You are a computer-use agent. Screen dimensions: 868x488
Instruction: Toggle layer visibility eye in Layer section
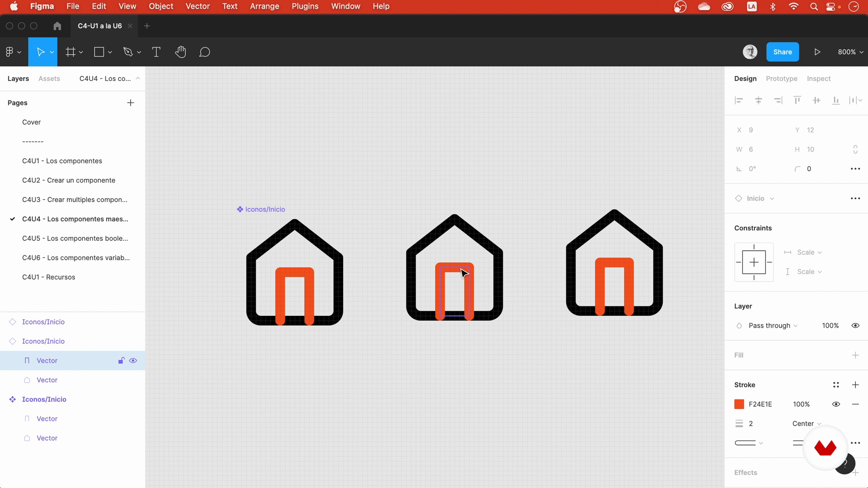coord(855,325)
